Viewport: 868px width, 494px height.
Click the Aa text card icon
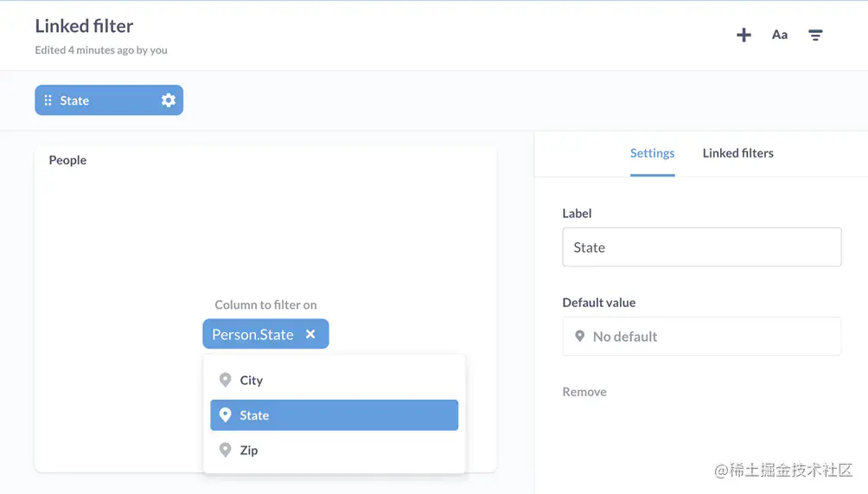(780, 35)
